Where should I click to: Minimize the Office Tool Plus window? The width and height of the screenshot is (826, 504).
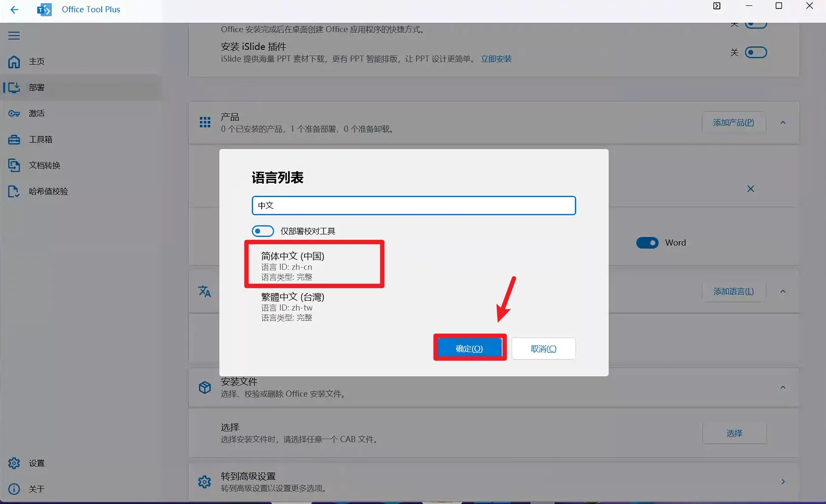click(749, 6)
